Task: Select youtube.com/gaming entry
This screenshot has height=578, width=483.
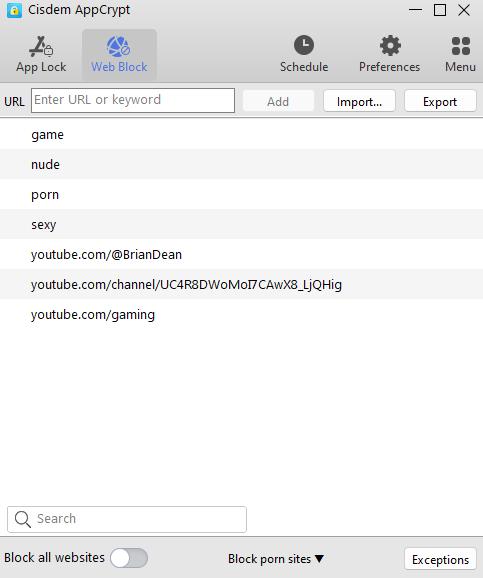Action: point(242,314)
